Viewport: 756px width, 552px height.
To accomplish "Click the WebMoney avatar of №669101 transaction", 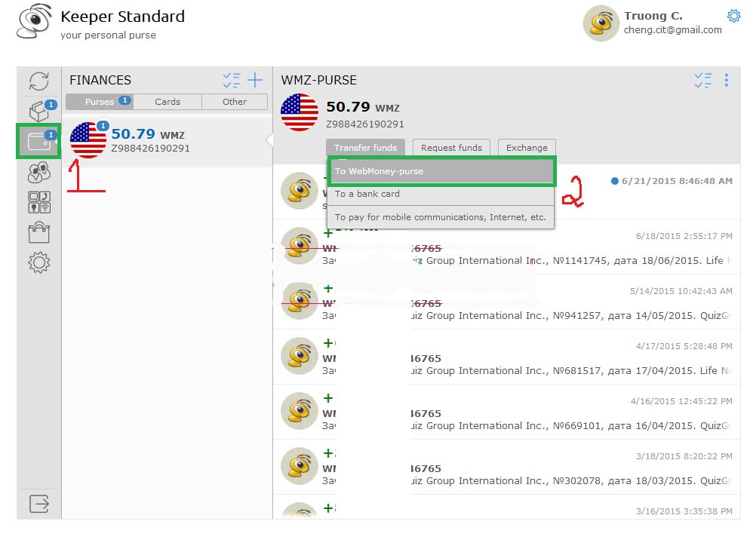I will (300, 411).
